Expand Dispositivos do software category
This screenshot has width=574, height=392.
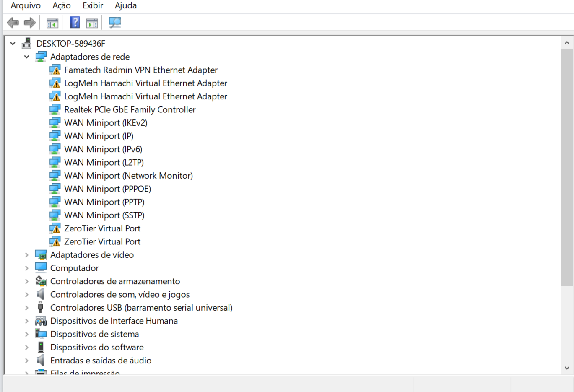pyautogui.click(x=27, y=347)
